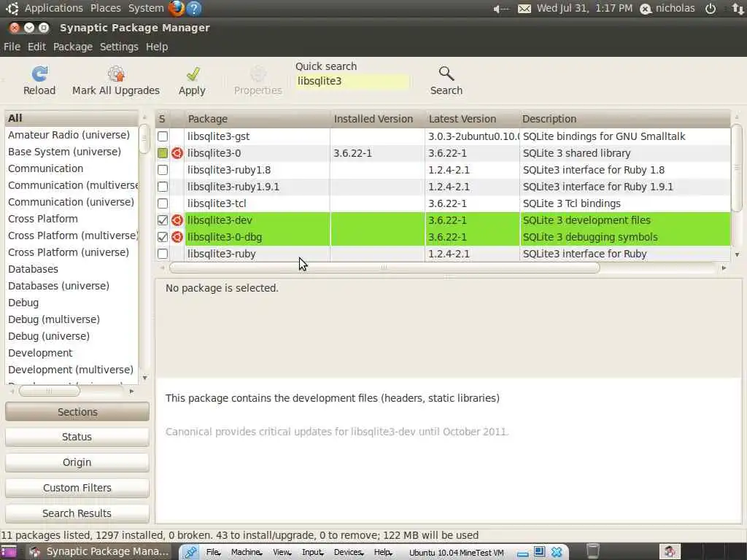This screenshot has height=560, width=747.
Task: Click Ubuntu logo beside libsqlite3-dev
Action: 177,220
